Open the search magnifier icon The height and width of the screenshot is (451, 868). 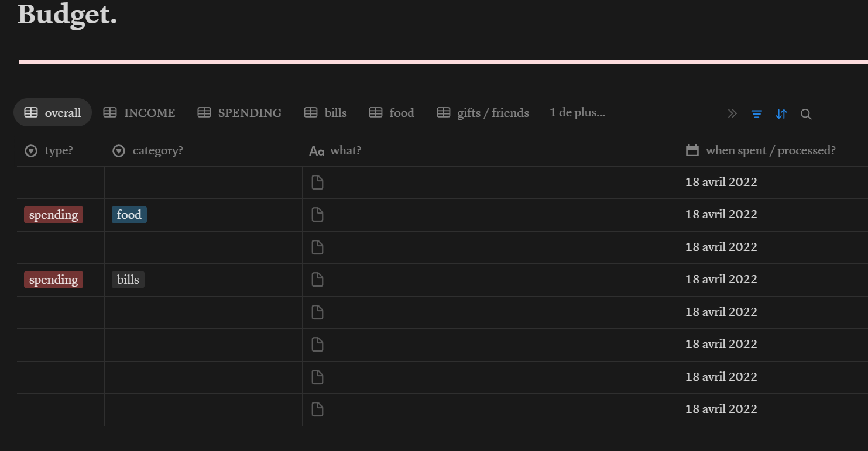click(806, 114)
